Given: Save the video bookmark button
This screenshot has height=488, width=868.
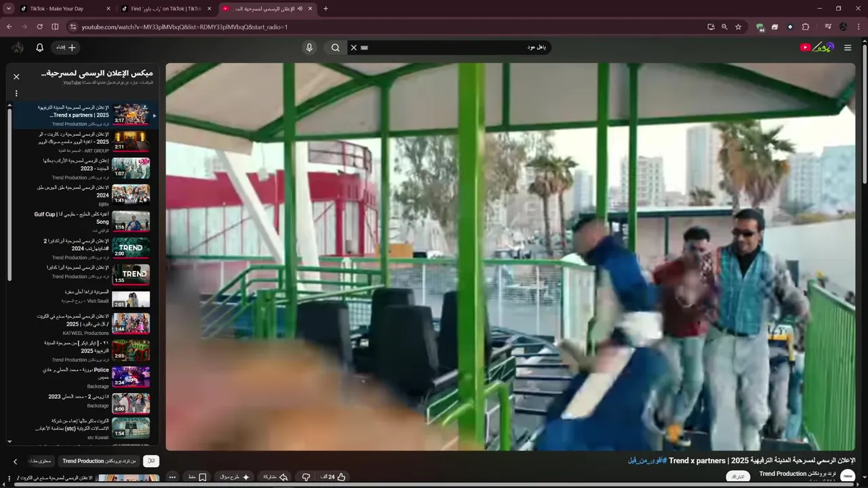Looking at the screenshot, I should click(197, 477).
